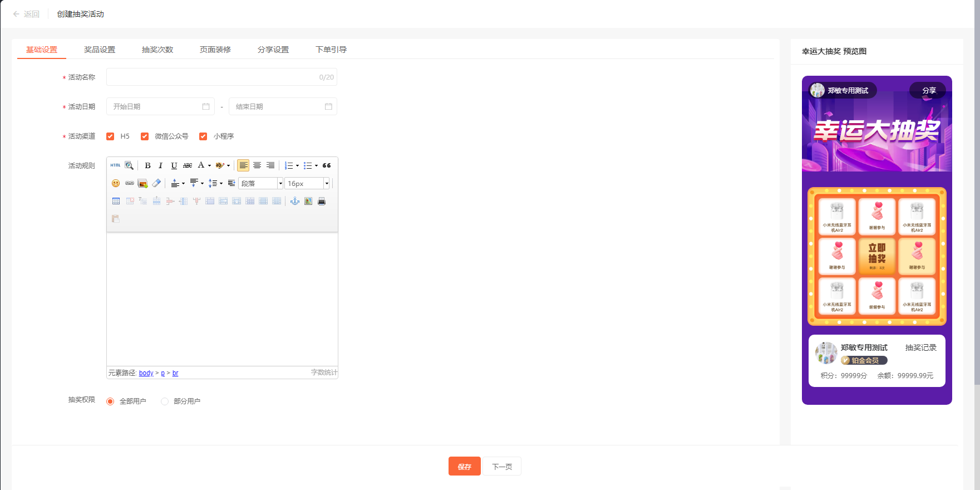Insert ordered numbered list

pos(289,165)
